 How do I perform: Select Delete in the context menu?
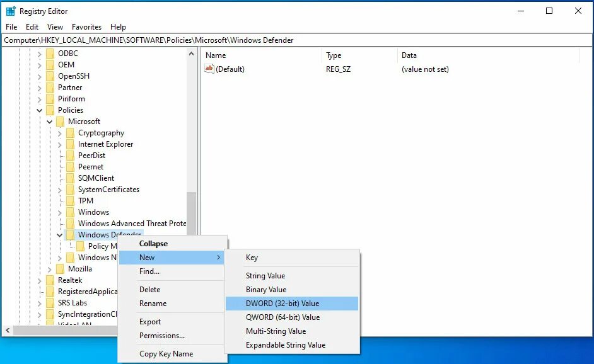pos(172,290)
